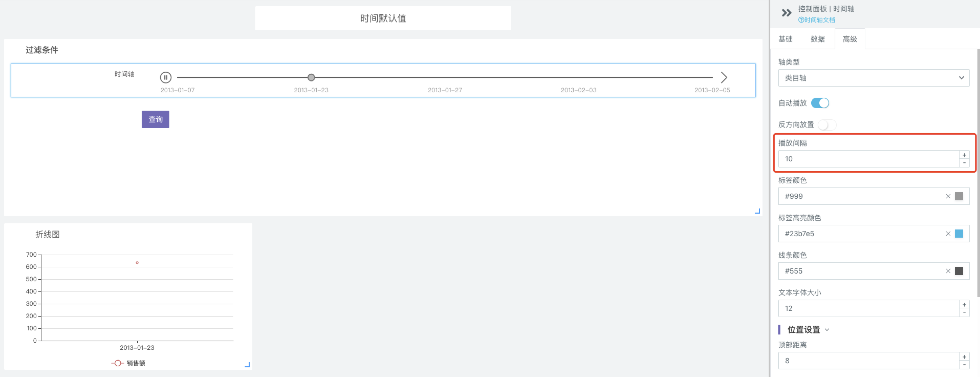The width and height of the screenshot is (980, 377).
Task: Jump to timeline point 2013-02-03
Action: point(578,90)
